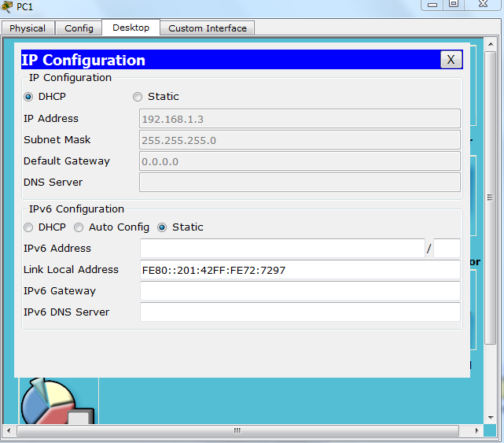
Task: Click the vertical scrollbar thumb
Action: click(x=490, y=198)
